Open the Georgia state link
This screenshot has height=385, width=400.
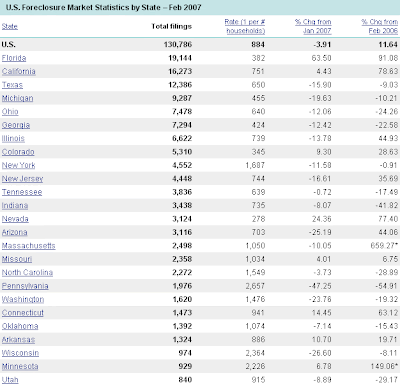click(16, 125)
